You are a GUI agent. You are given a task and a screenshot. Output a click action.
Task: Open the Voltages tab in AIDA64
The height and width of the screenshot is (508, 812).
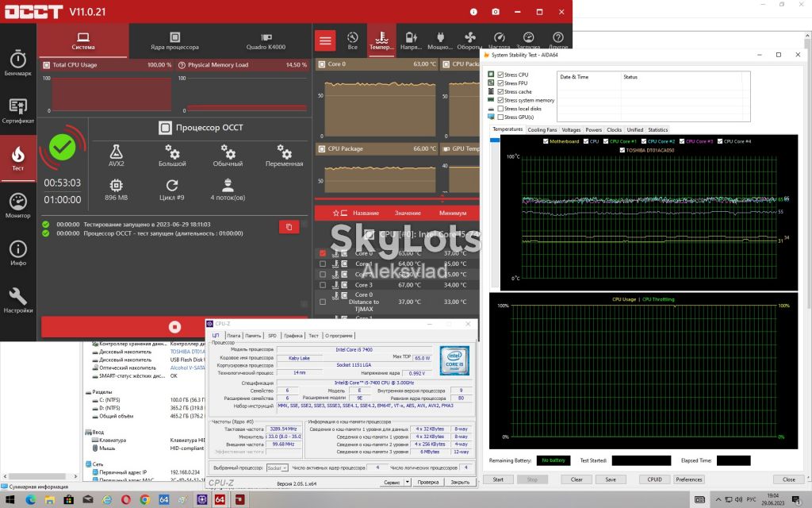click(571, 129)
